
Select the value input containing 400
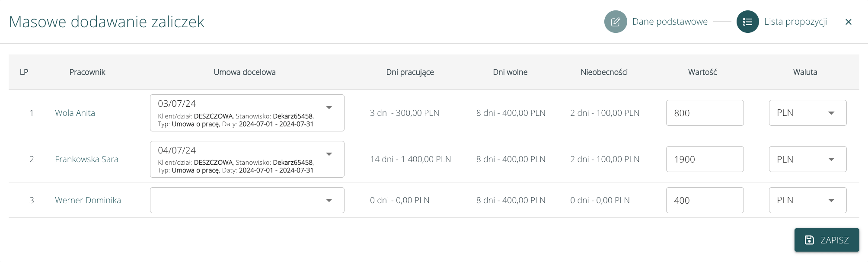705,200
